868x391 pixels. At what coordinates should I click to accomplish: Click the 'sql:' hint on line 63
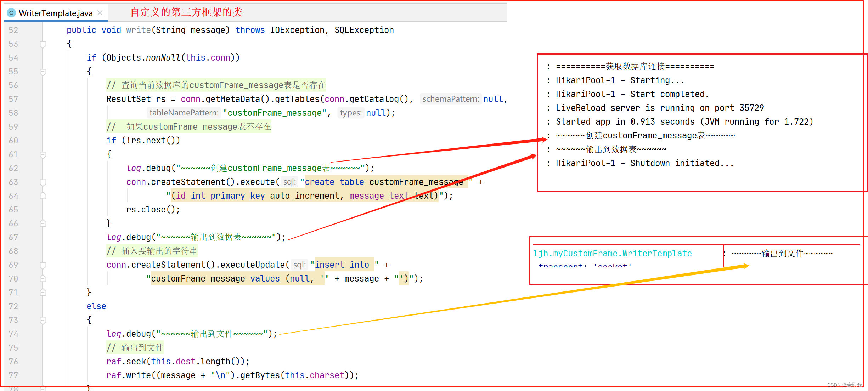[289, 182]
